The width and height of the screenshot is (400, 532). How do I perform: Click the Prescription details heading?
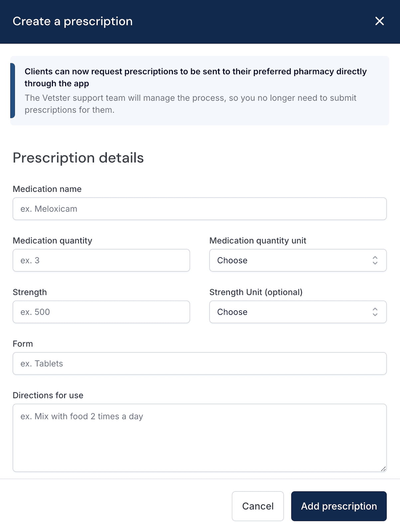click(x=78, y=158)
